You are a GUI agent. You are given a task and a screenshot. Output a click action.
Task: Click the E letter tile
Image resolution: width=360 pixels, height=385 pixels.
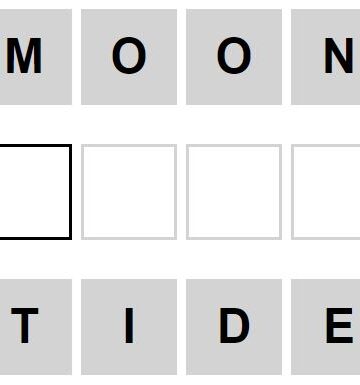point(326,327)
